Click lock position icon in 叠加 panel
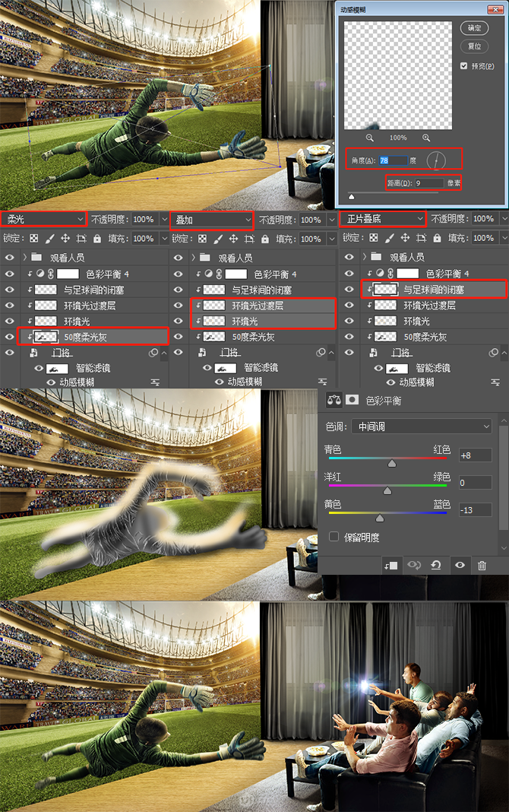509x812 pixels. tap(234, 239)
